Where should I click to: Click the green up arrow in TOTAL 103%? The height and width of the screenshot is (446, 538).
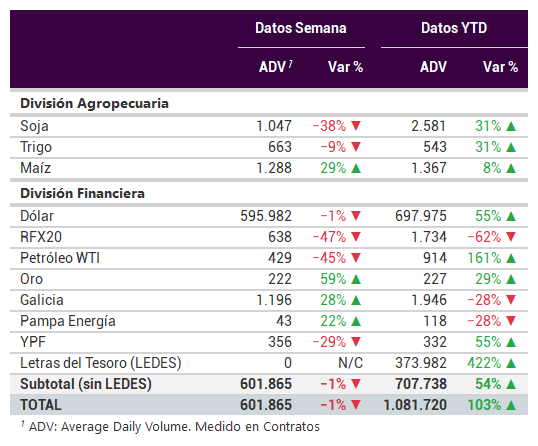[511, 405]
